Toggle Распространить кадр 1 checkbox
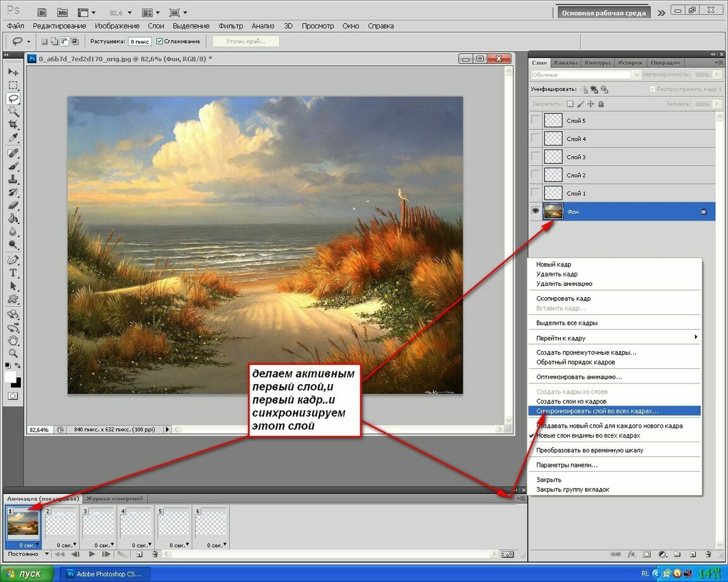The height and width of the screenshot is (582, 728). [x=652, y=89]
